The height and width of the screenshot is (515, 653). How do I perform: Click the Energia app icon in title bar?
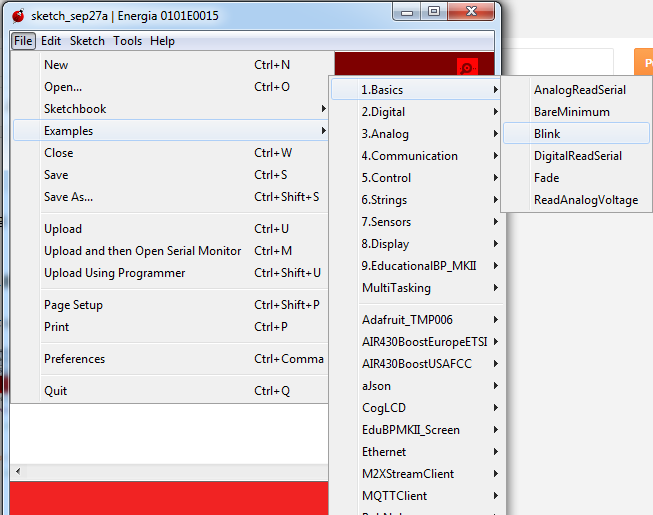18,16
